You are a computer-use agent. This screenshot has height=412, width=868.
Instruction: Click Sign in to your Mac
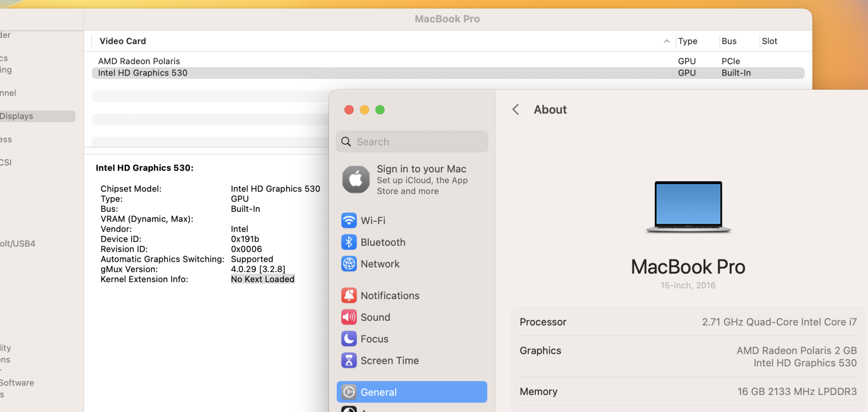(x=421, y=169)
